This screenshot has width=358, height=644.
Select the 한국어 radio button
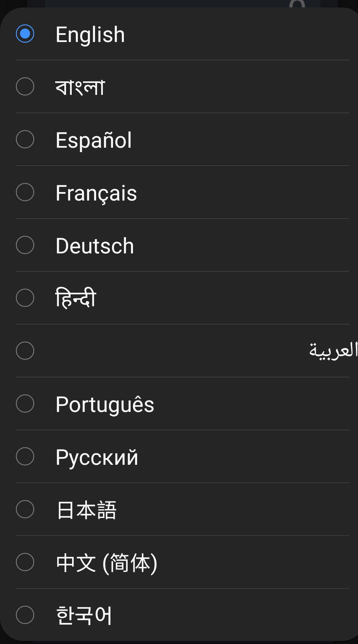pyautogui.click(x=25, y=615)
